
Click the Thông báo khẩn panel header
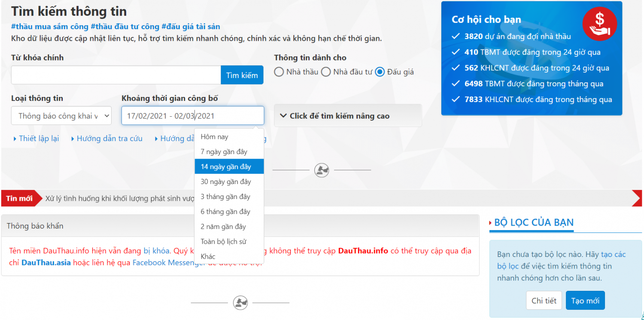(x=240, y=226)
